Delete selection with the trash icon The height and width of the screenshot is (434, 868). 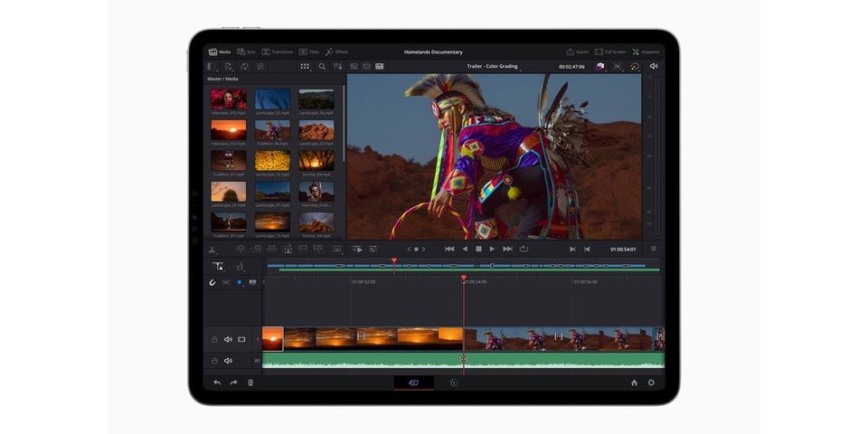[x=250, y=382]
